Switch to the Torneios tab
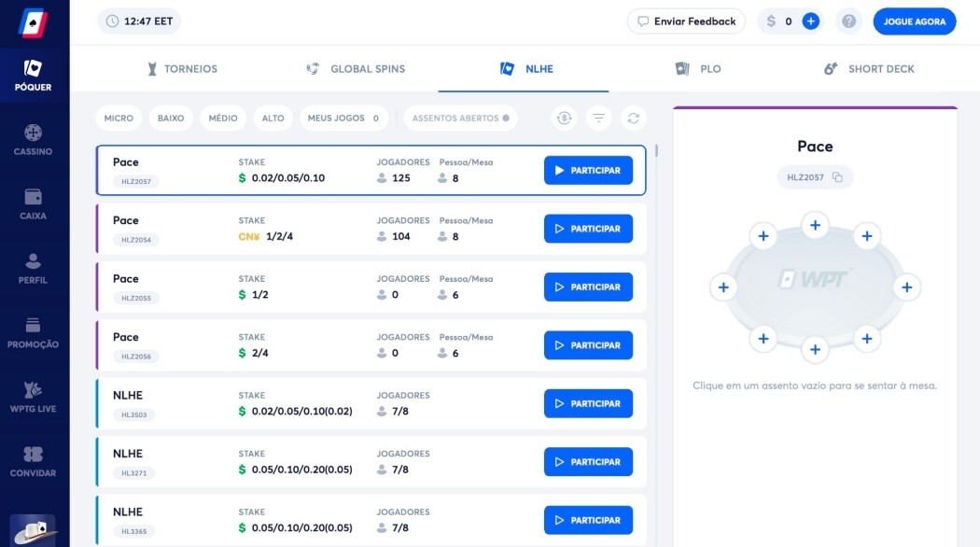This screenshot has width=980, height=547. pyautogui.click(x=182, y=69)
